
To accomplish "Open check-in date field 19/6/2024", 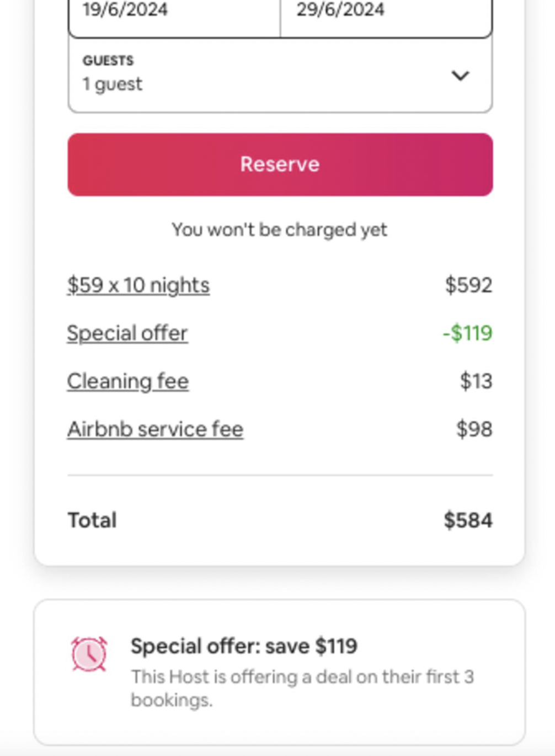I will (174, 12).
